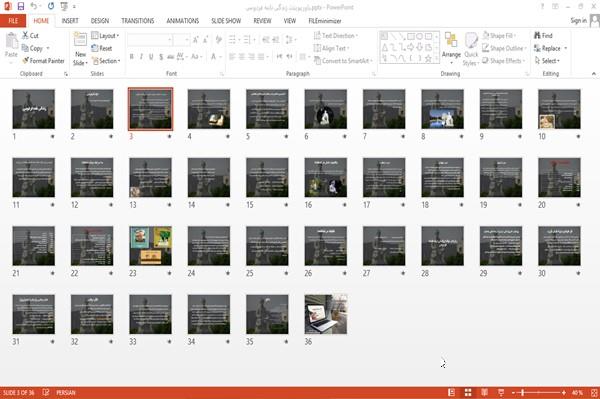Open Quick Styles gallery
Image resolution: width=600 pixels, height=399 pixels.
click(471, 49)
